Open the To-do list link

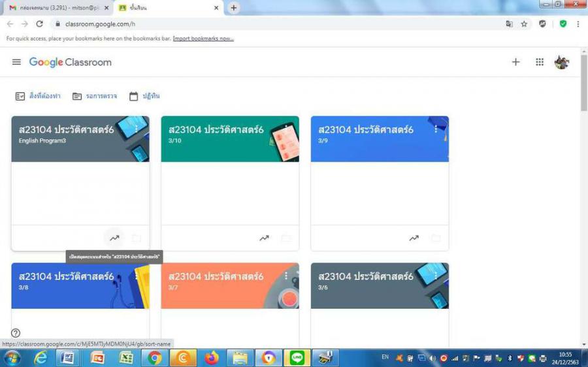coord(39,96)
